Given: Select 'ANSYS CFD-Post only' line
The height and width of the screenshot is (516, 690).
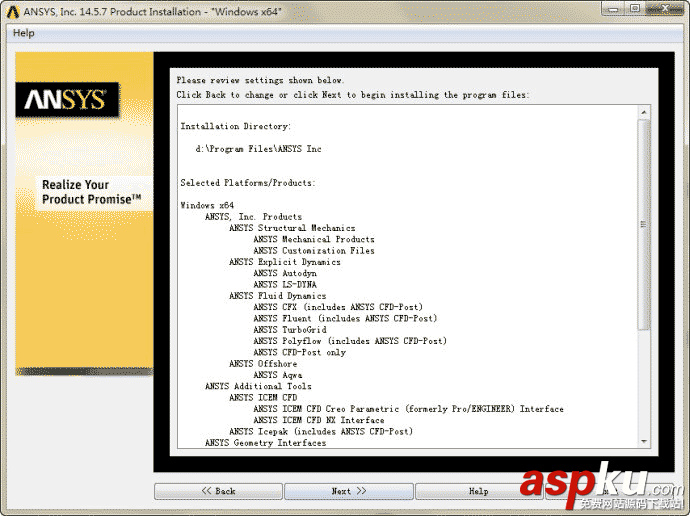Looking at the screenshot, I should (x=299, y=352).
